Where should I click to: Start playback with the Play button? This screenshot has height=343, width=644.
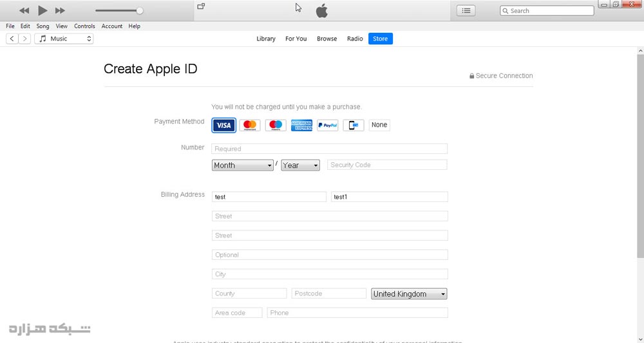point(43,11)
